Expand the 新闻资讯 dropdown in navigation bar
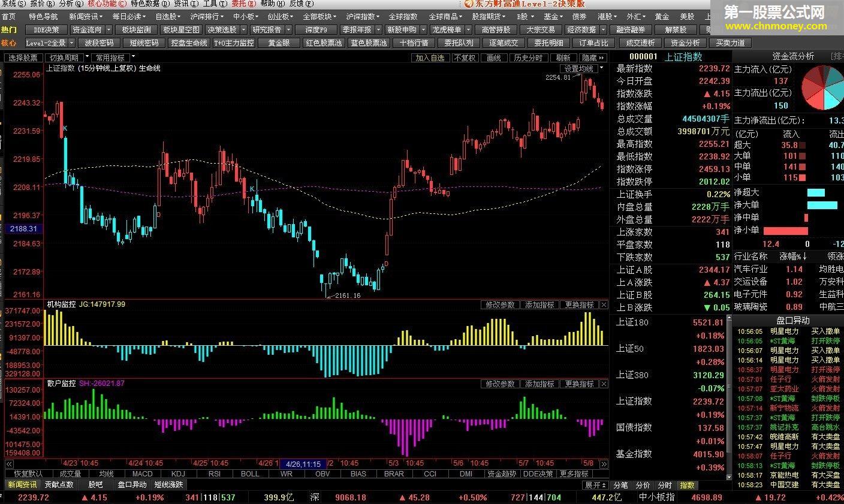This screenshot has width=844, height=504. tap(85, 17)
